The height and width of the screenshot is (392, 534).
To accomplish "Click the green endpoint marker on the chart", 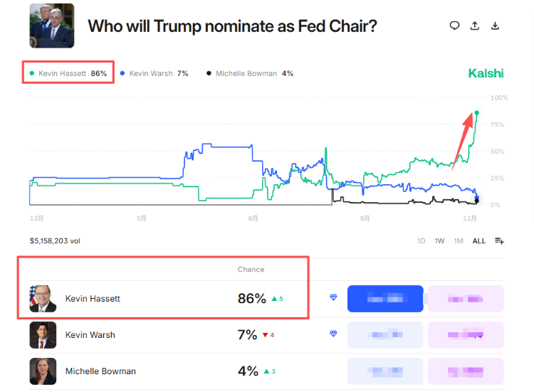I will [476, 112].
